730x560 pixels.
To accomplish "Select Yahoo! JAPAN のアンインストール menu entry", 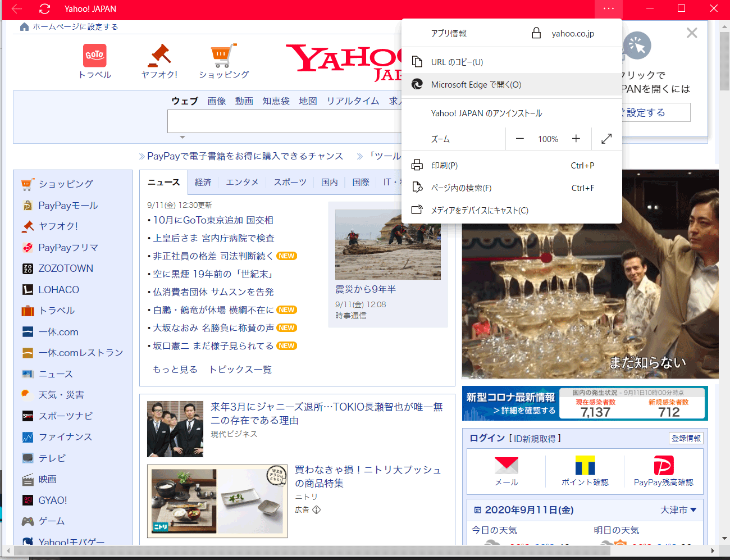I will click(512, 113).
